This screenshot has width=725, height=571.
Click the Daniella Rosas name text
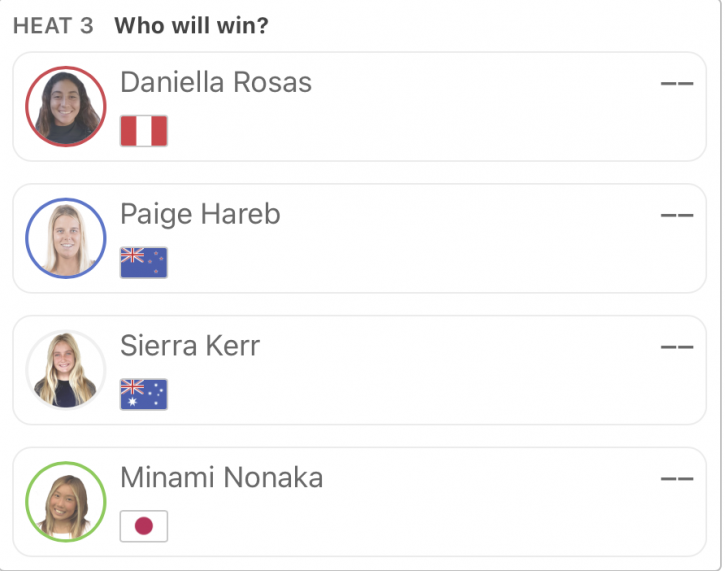click(216, 82)
